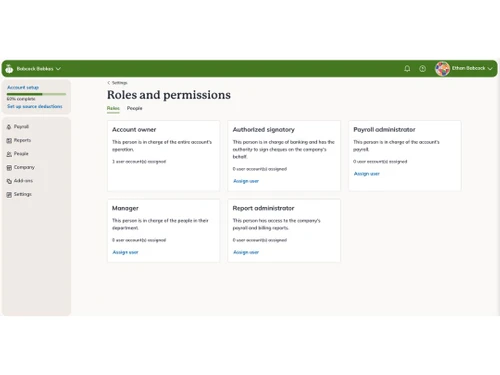Open Reports in the sidebar
500x375 pixels.
pyautogui.click(x=22, y=140)
